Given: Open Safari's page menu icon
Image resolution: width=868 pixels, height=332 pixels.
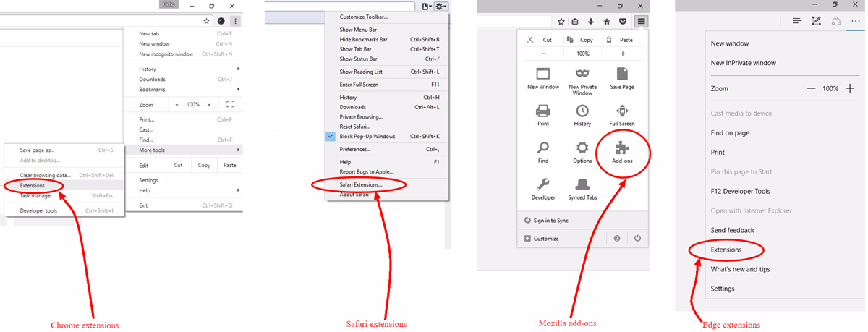Looking at the screenshot, I should 427,6.
